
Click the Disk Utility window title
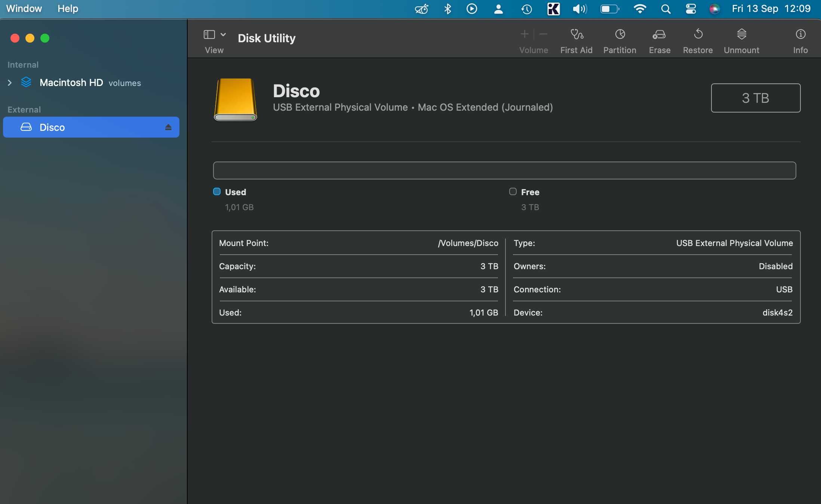click(x=267, y=38)
